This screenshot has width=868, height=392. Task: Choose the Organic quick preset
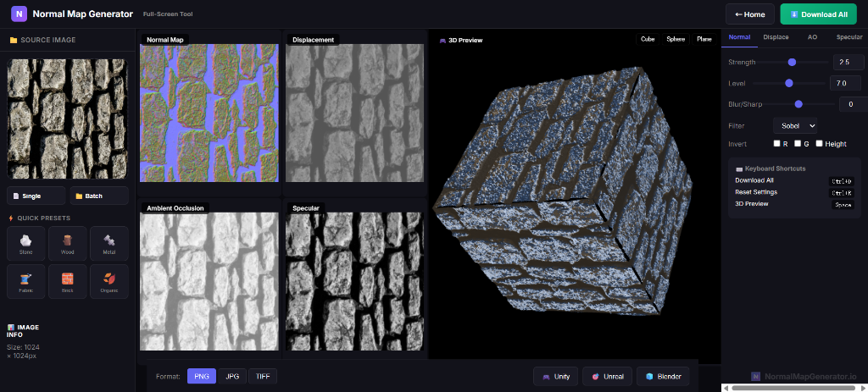108,281
